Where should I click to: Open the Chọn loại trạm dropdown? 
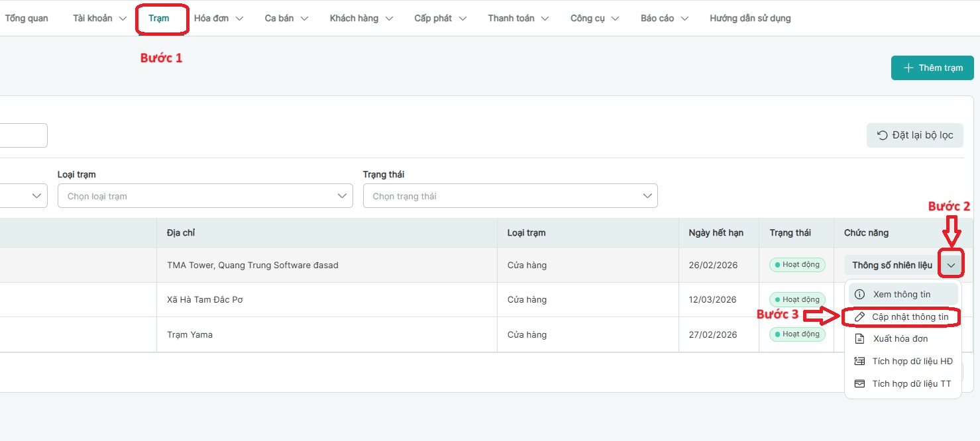[205, 196]
